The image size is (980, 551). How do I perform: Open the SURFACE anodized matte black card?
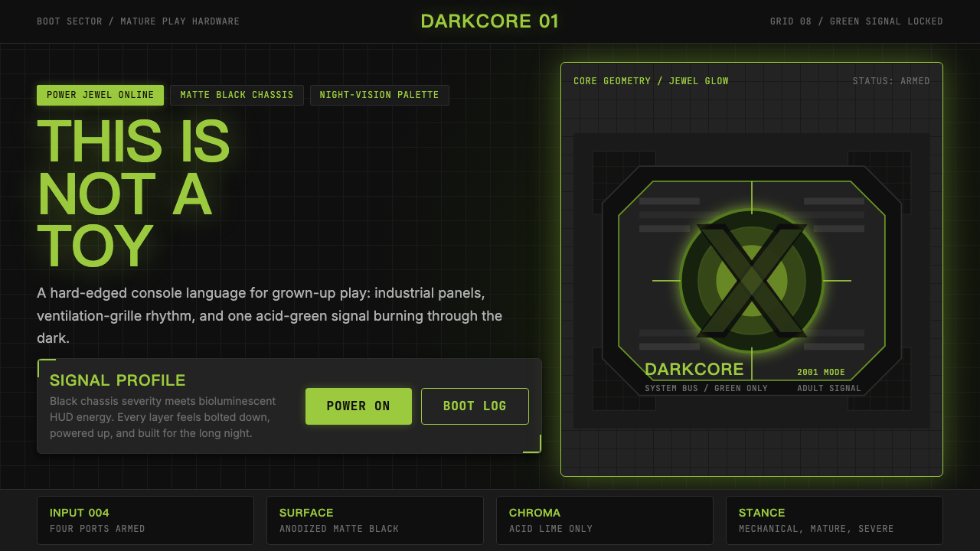coord(375,520)
